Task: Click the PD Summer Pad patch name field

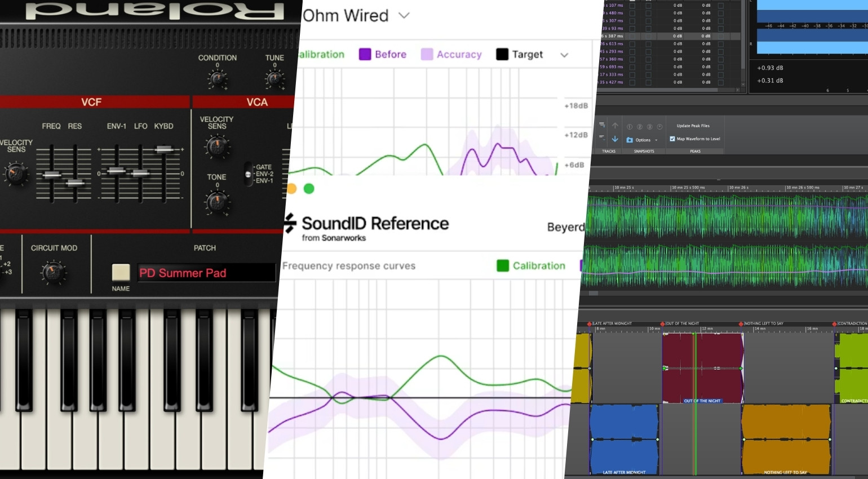Action: point(206,273)
